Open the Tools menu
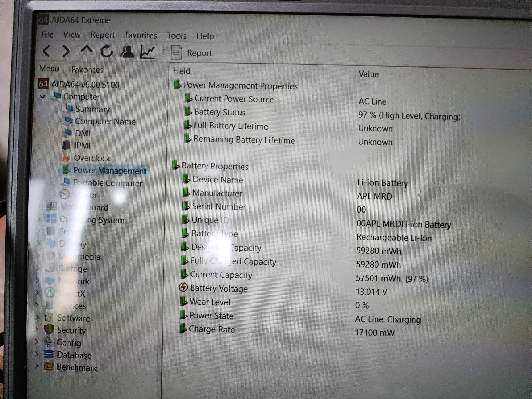The width and height of the screenshot is (532, 399). pos(177,35)
